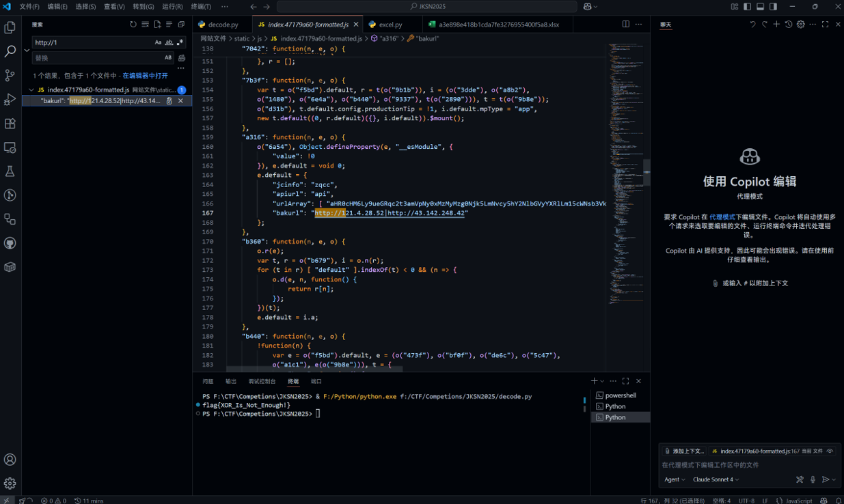Send the chat message

point(826,479)
